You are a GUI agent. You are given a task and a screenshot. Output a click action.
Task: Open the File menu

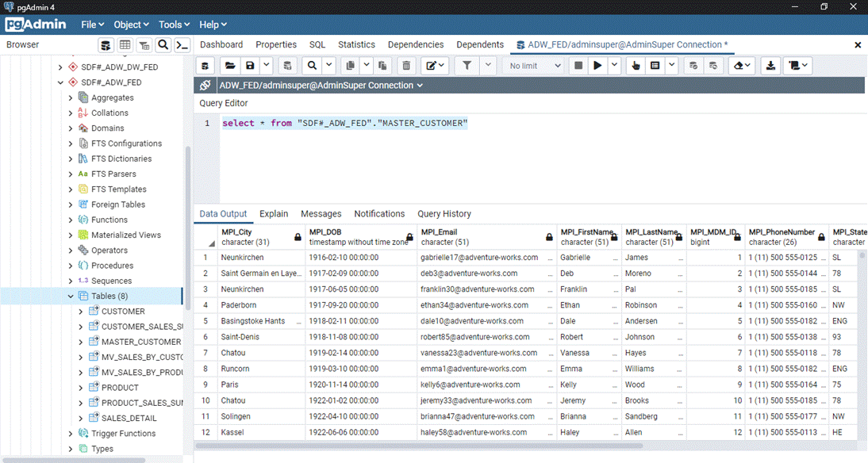[x=93, y=25]
